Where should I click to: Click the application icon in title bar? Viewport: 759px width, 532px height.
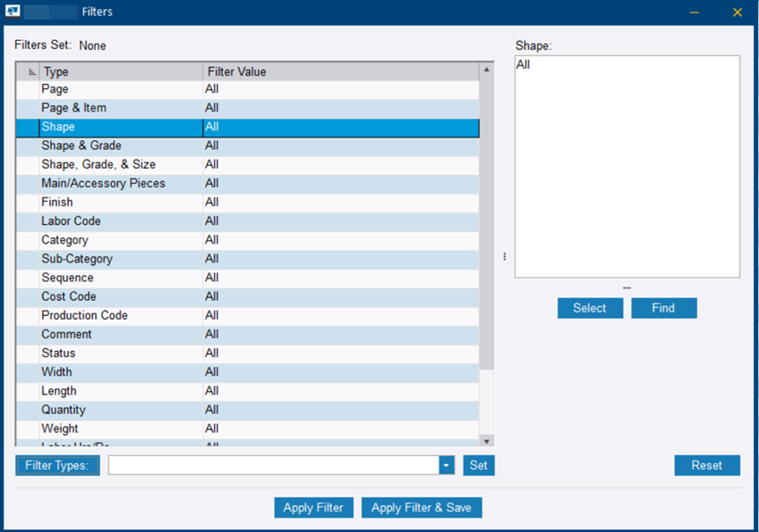click(x=13, y=12)
